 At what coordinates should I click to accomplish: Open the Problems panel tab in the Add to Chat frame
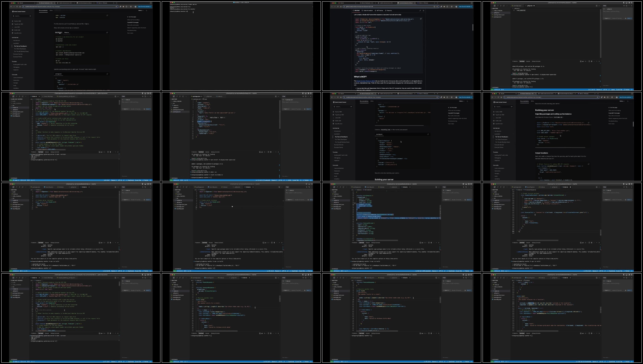point(194,152)
